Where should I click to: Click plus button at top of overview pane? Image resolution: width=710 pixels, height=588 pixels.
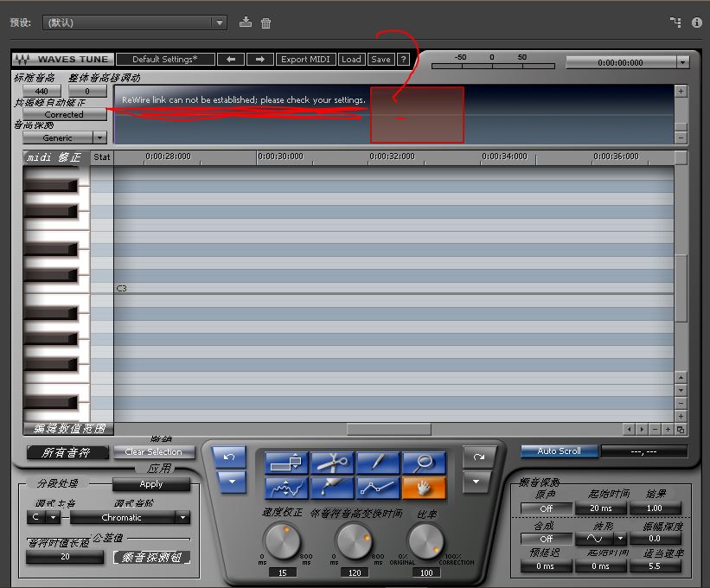point(681,92)
